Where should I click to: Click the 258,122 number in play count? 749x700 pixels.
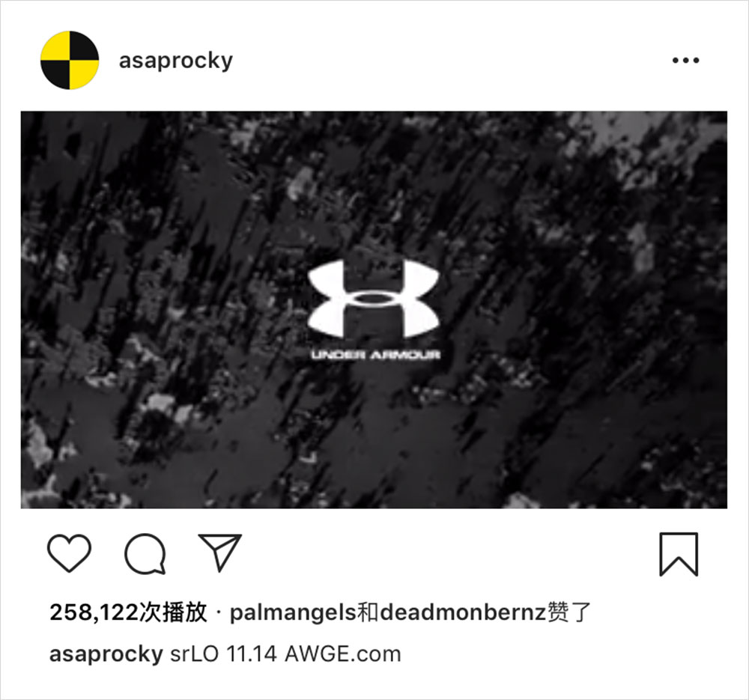94,612
